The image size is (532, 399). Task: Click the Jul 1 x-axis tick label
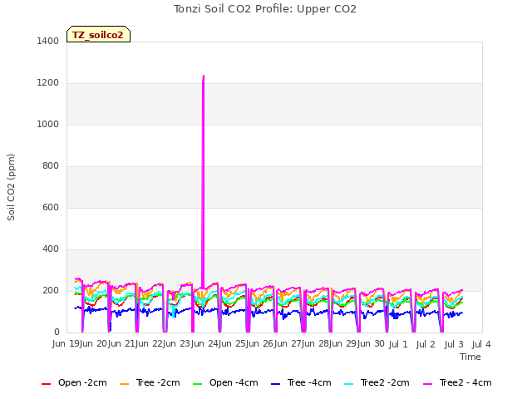[x=397, y=344]
